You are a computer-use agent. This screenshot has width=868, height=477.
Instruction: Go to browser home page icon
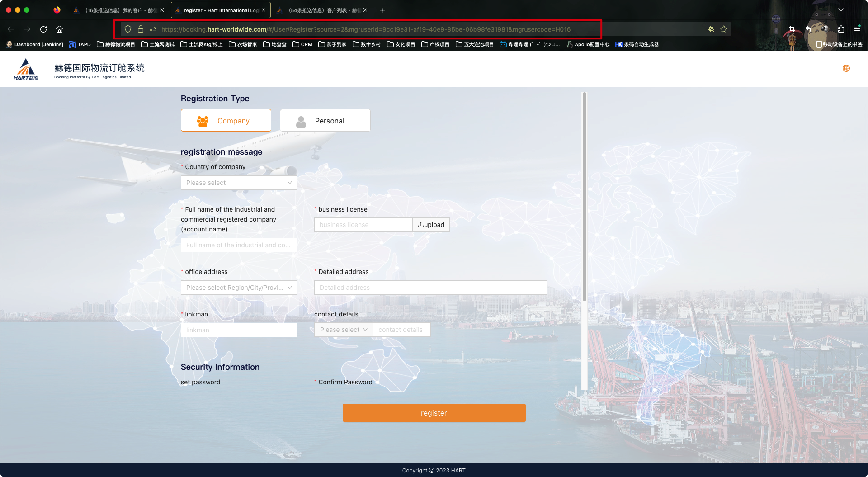pos(59,29)
